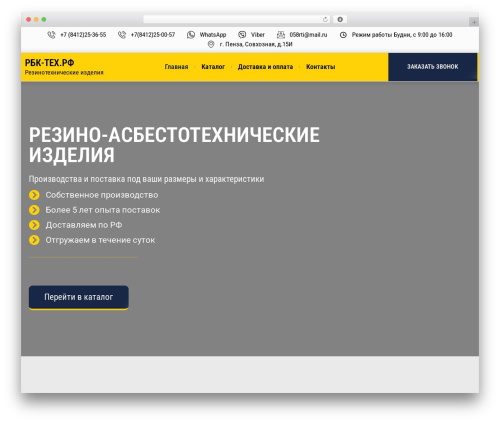Image resolution: width=500 pixels, height=423 pixels.
Task: Click the arrow bullet beside Отгружаем в течение суток
Action: (34, 240)
